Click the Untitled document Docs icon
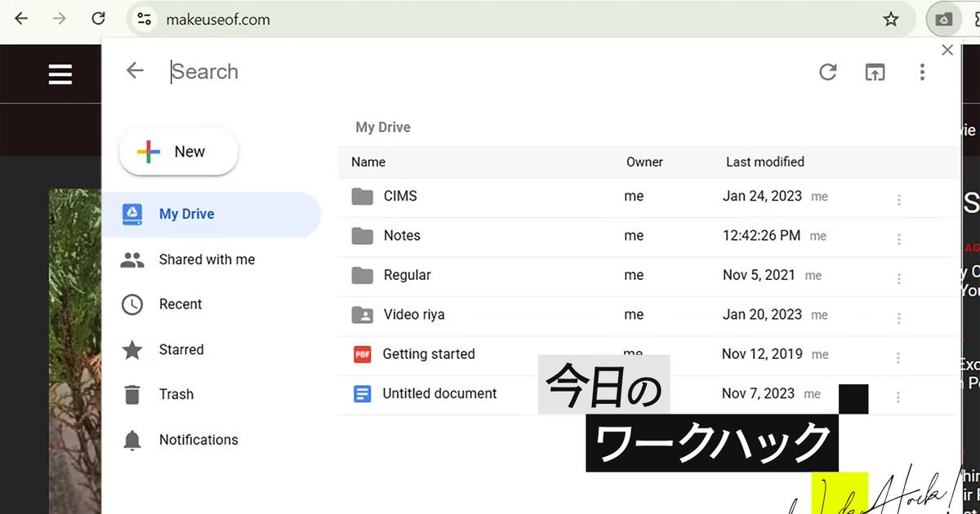980x514 pixels. [x=362, y=393]
